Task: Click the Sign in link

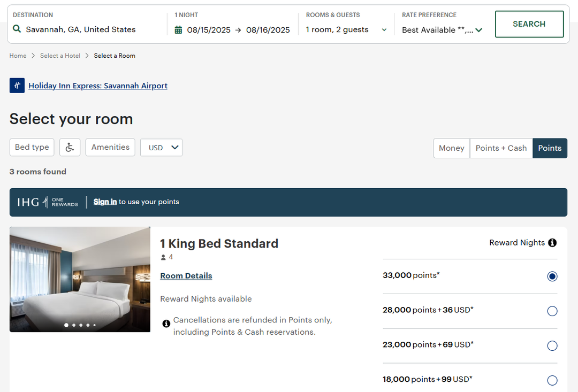Action: click(105, 202)
